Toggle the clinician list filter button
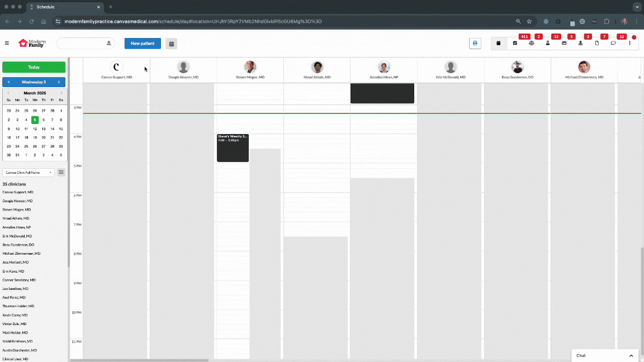The image size is (644, 362). pyautogui.click(x=61, y=173)
